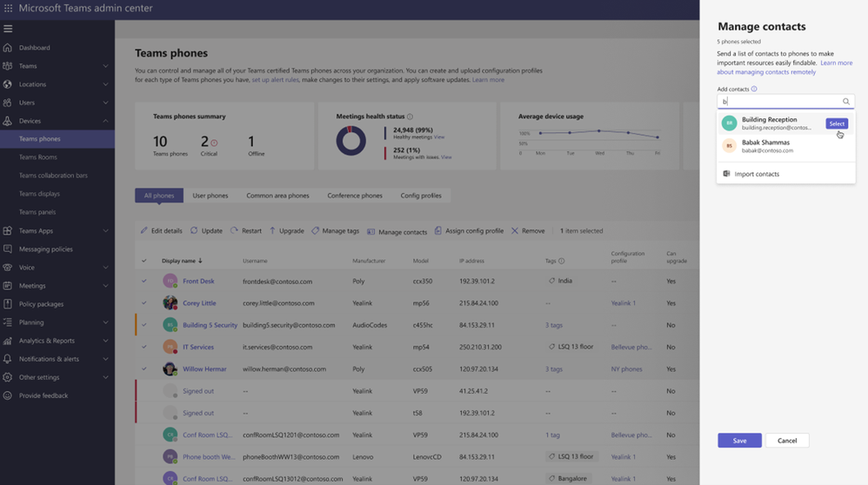
Task: Click Manage tags in the toolbar
Action: coord(335,230)
